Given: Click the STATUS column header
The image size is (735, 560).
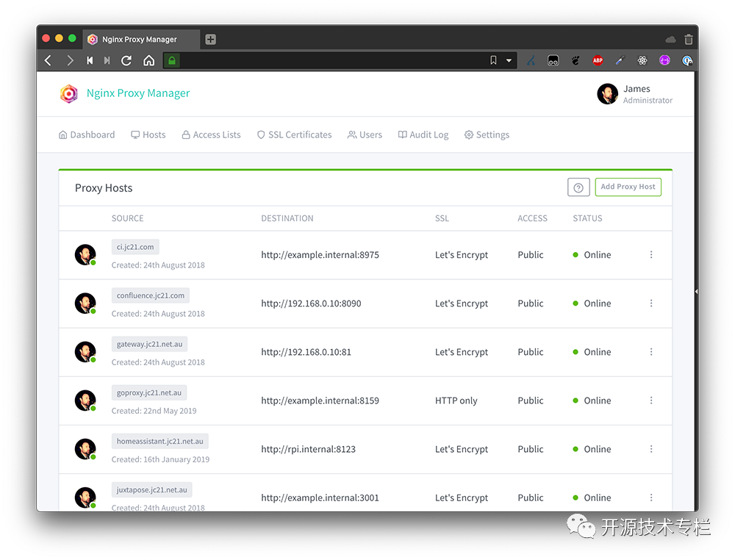Looking at the screenshot, I should click(587, 218).
